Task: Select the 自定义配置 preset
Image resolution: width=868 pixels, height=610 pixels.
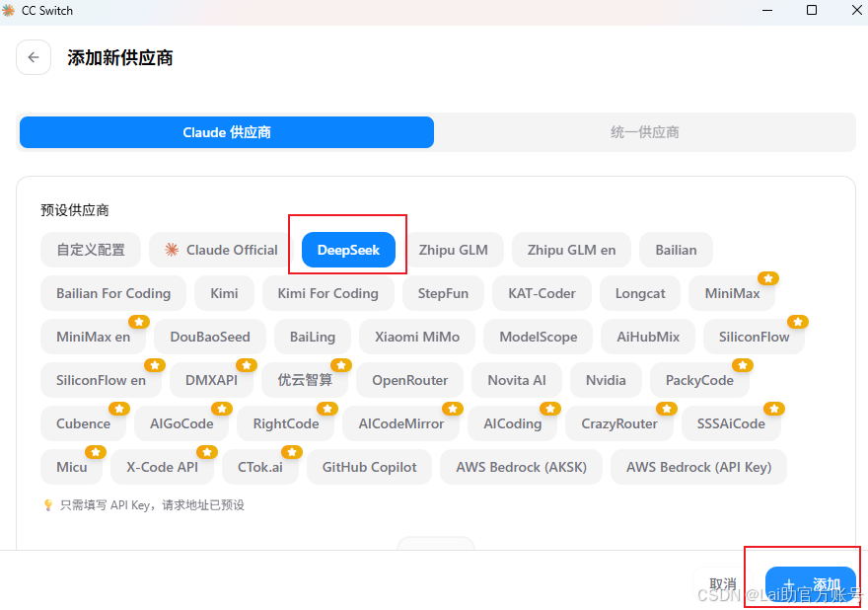Action: tap(91, 250)
